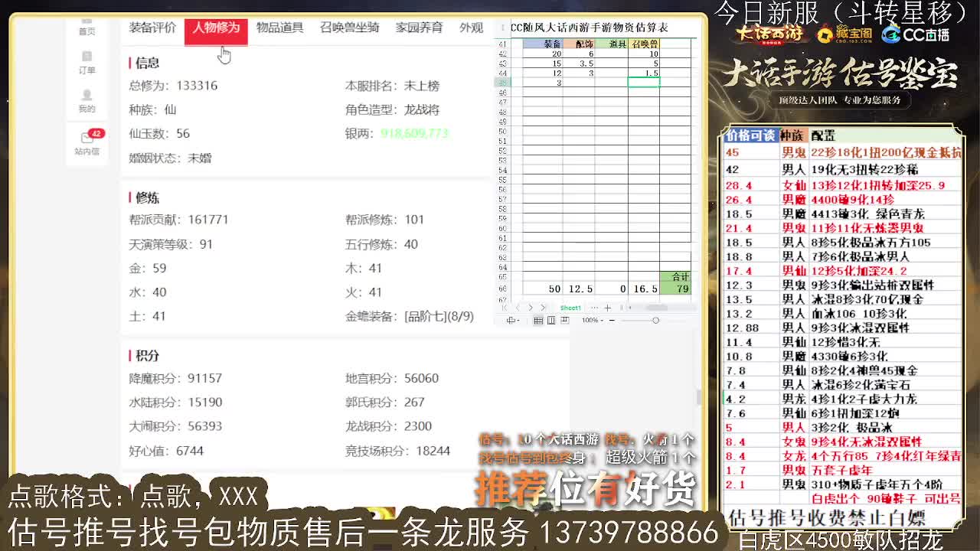This screenshot has width=980, height=551.
Task: Click price list row 12.3 男鬼 9珍3化输出站桩双星性
Action: pos(842,285)
